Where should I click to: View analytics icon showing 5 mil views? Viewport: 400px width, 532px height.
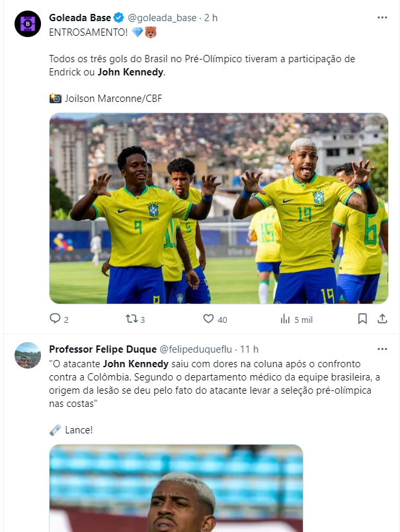pyautogui.click(x=285, y=319)
